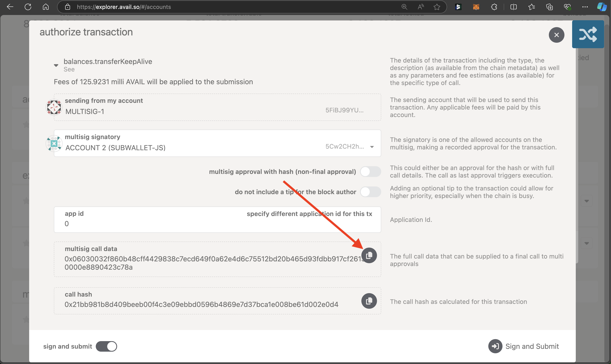The width and height of the screenshot is (611, 364).
Task: Open the multisig signatory account dropdown
Action: pos(372,147)
